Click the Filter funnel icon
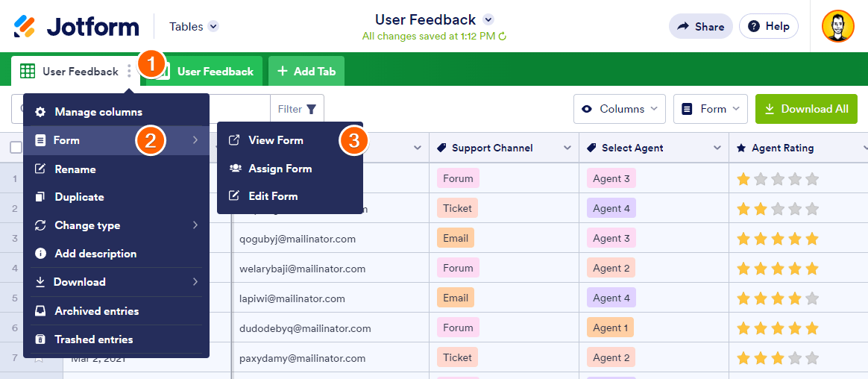 click(311, 110)
